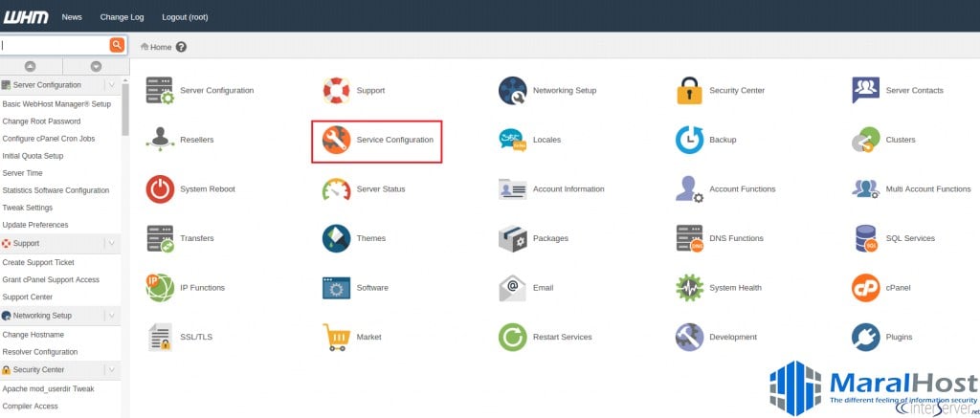
Task: Open Configure cPanel Cron Jobs link
Action: point(49,139)
